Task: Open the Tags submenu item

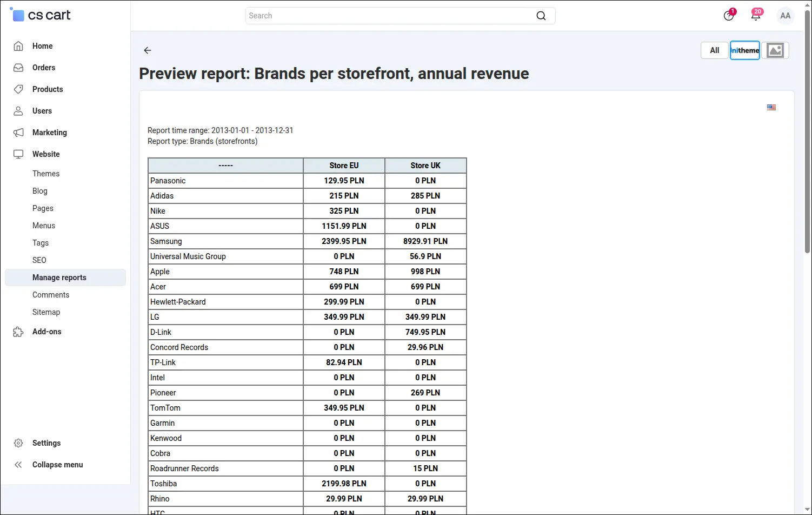Action: click(x=41, y=243)
